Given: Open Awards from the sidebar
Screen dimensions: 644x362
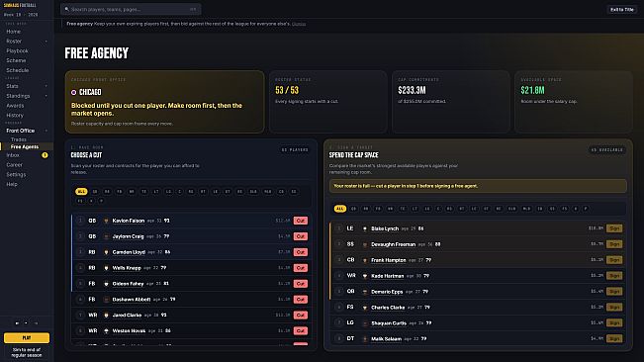Looking at the screenshot, I should pyautogui.click(x=15, y=106).
